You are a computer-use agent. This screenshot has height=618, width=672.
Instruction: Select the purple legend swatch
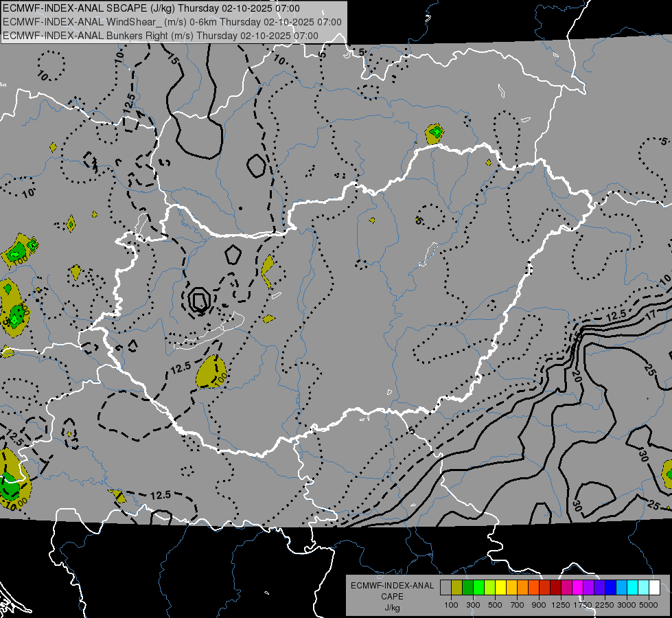pos(588,587)
